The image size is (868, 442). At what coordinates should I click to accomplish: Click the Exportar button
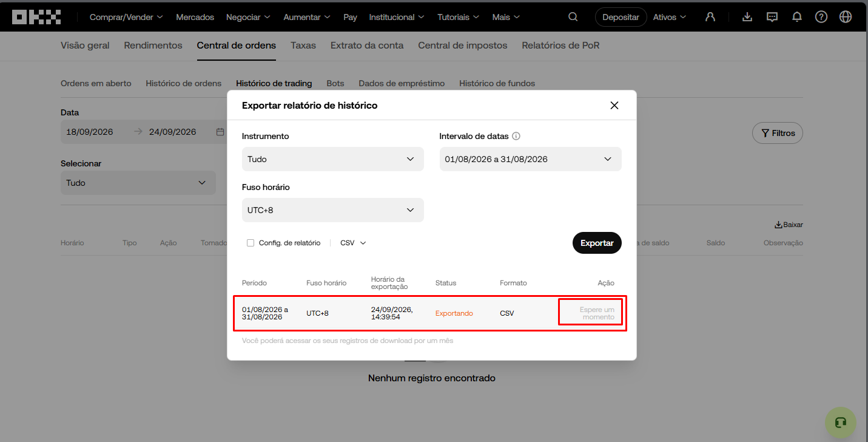pyautogui.click(x=597, y=243)
